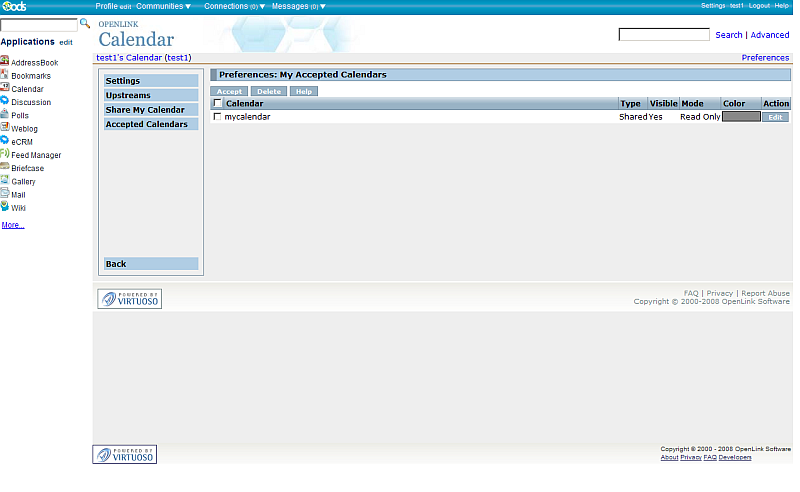This screenshot has height=492, width=800.
Task: Tick the mycalendar row checkbox
Action: click(218, 117)
